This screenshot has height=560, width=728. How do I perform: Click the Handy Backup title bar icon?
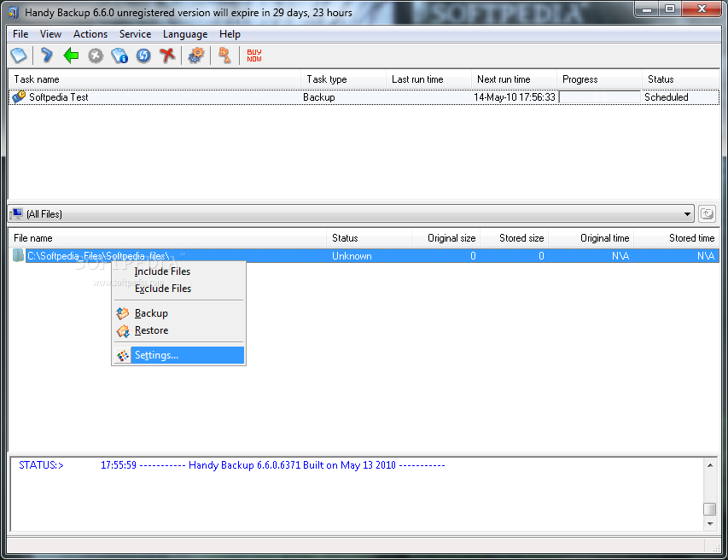point(14,13)
